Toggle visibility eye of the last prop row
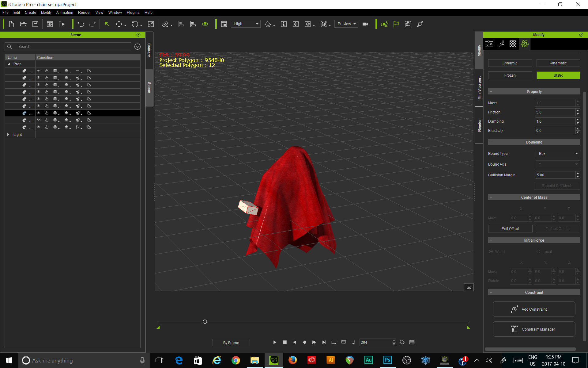The image size is (588, 368). click(x=39, y=127)
